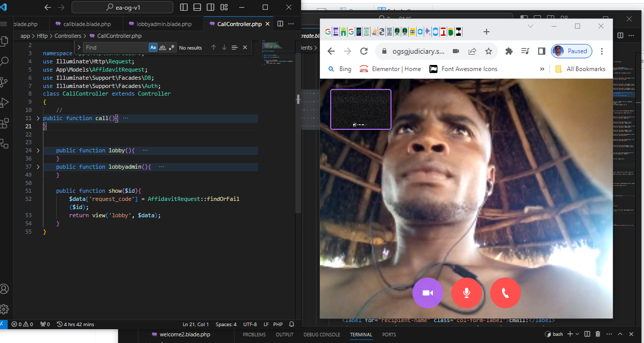Screen dimensions: 644x343
Task: Close the Find widget
Action: click(x=245, y=48)
